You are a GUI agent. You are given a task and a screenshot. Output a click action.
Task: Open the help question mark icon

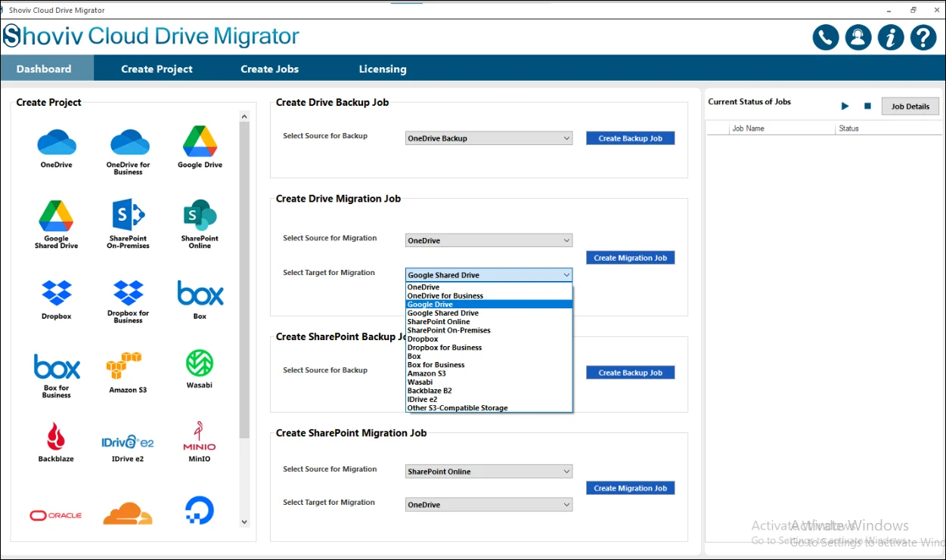coord(923,37)
